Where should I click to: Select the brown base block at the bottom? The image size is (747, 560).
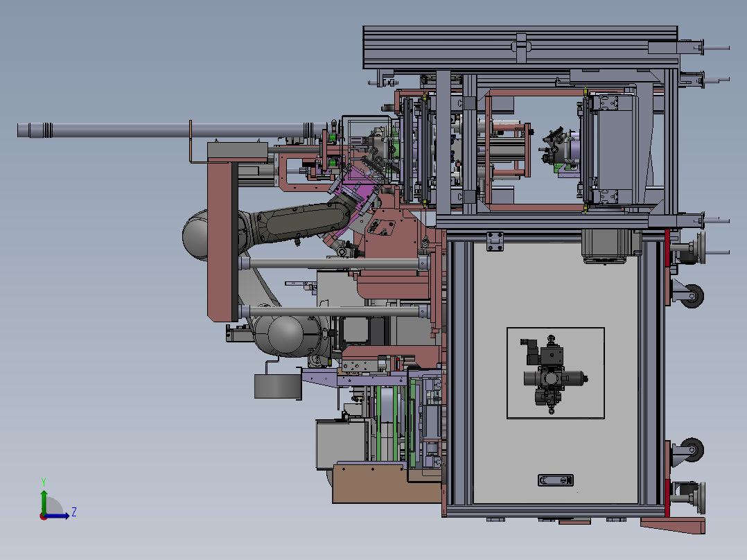387,484
